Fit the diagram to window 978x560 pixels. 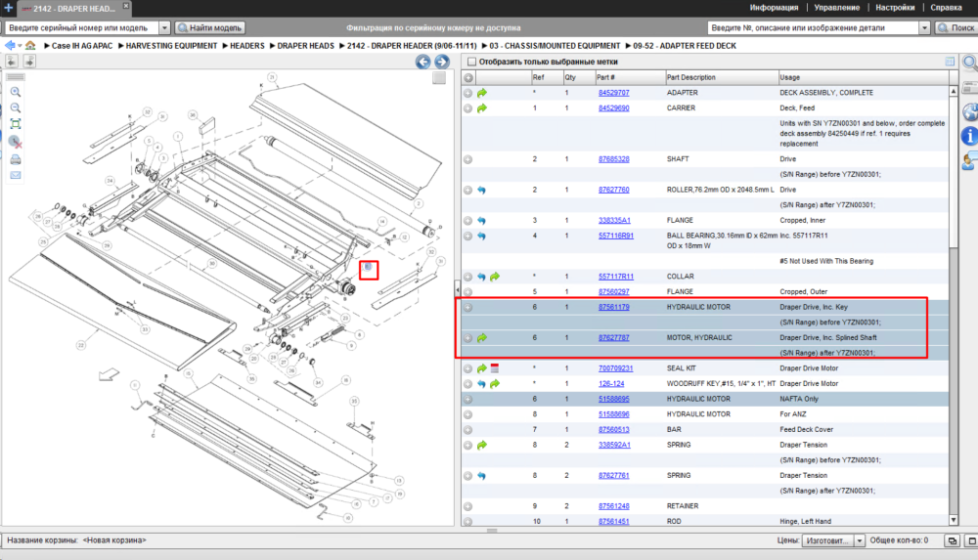coord(16,124)
